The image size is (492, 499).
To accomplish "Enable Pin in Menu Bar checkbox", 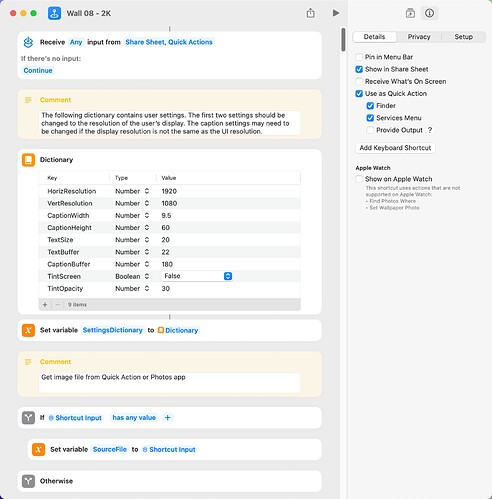I will tap(359, 57).
